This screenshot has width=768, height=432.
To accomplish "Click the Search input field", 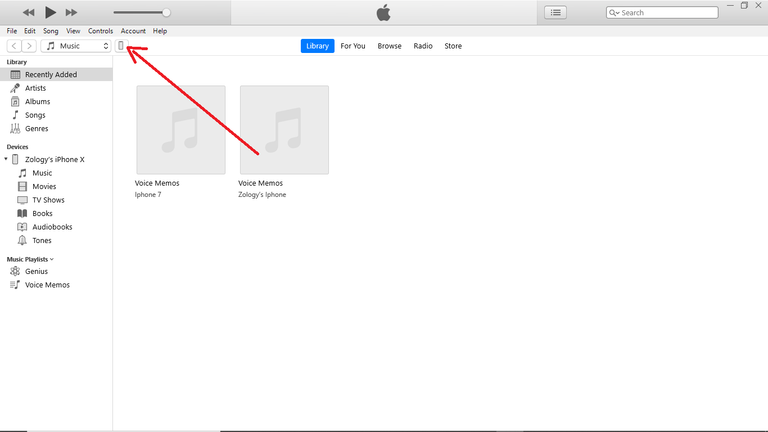I will coord(662,13).
